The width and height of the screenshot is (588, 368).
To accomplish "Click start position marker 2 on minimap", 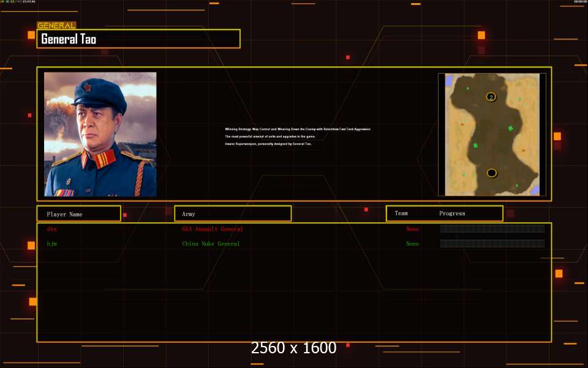I will coord(491,98).
